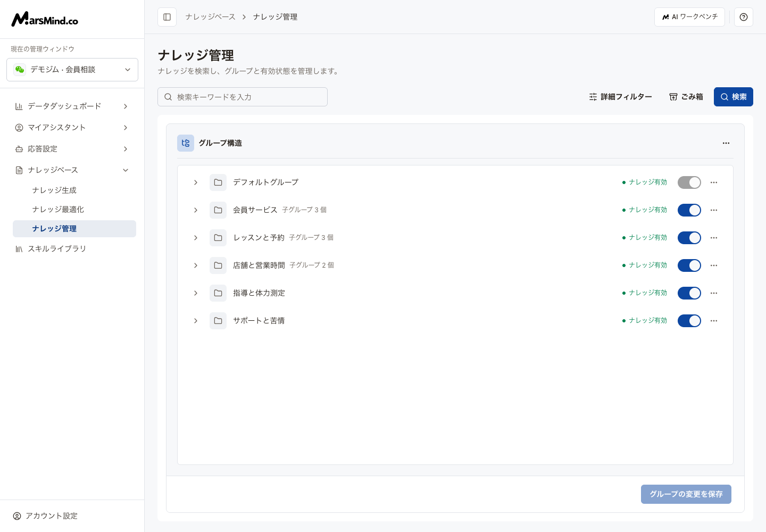This screenshot has height=532, width=766.
Task: Open スキルライブラリ from the sidebar
Action: [x=72, y=249]
